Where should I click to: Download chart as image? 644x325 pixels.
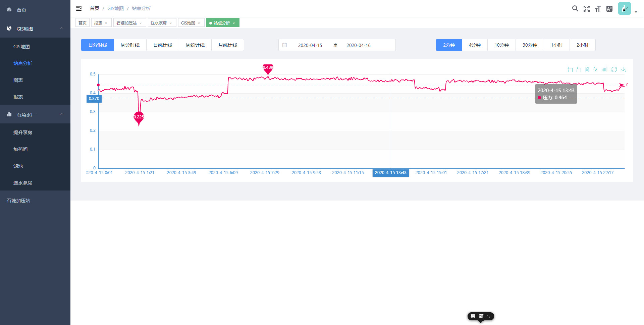tap(623, 69)
